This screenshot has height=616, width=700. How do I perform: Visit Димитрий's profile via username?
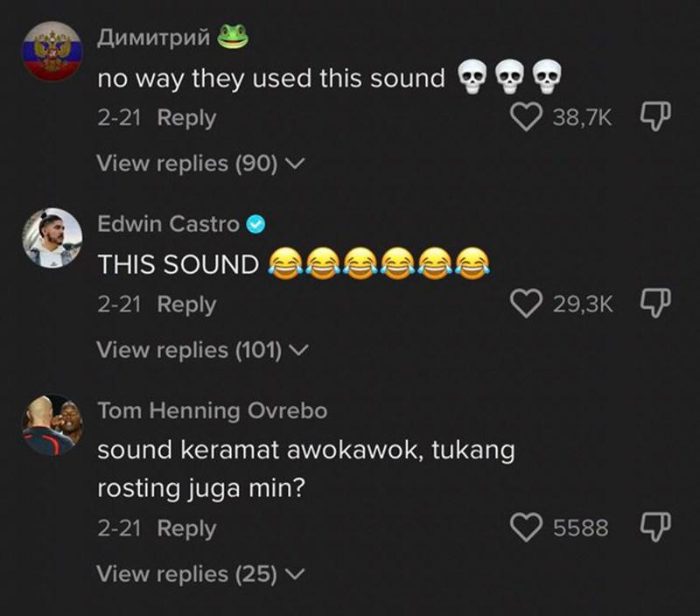(152, 37)
